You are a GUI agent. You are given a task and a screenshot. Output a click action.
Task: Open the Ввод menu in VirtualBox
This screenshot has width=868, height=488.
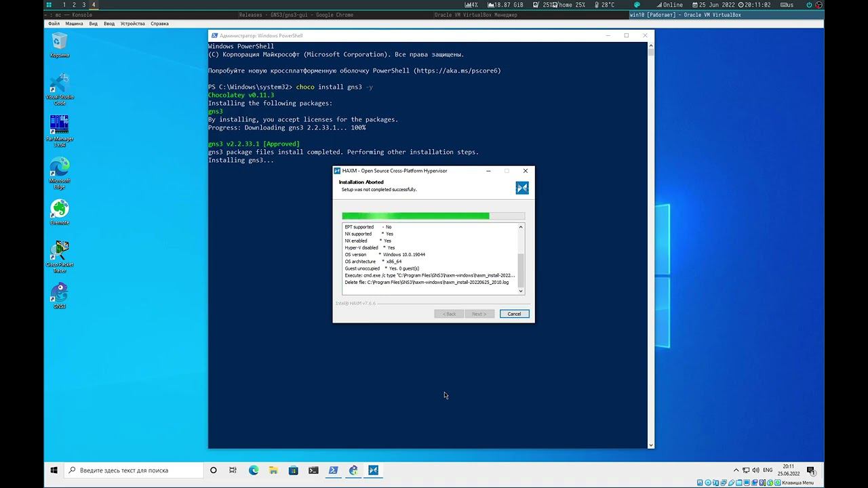109,24
